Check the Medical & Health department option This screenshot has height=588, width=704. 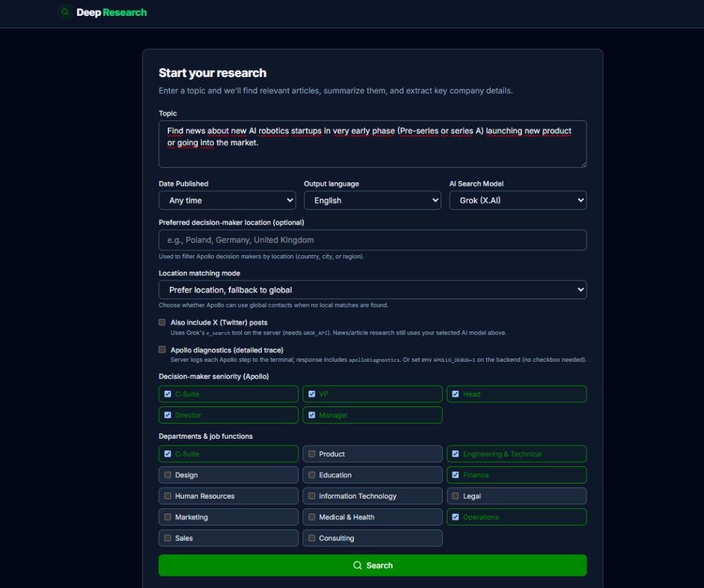311,517
